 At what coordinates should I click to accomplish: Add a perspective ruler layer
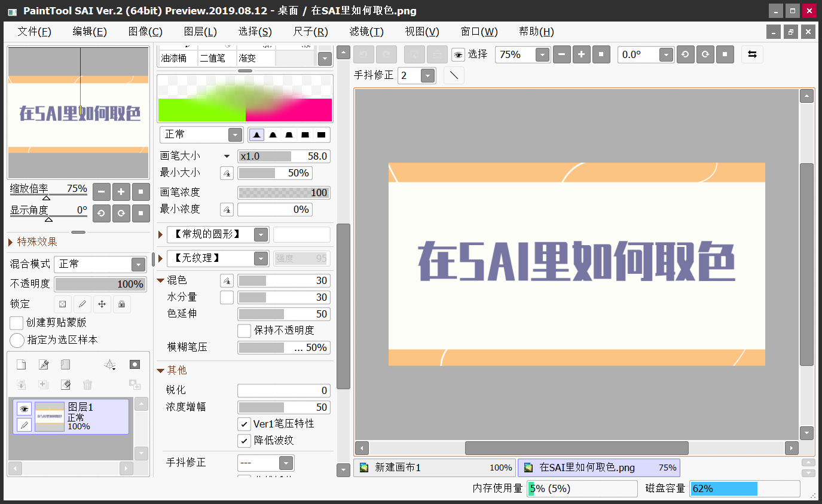(109, 364)
